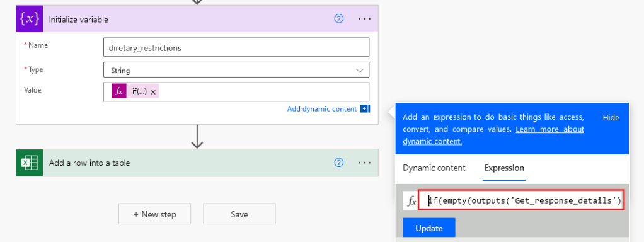Click the fx icon beside expression box
This screenshot has height=242, width=644.
pos(411,201)
